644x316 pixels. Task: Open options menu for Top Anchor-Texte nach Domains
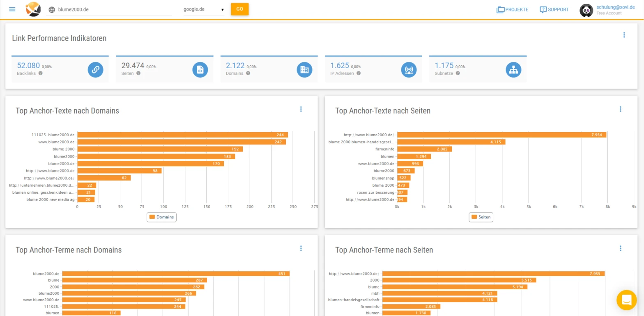click(x=301, y=109)
